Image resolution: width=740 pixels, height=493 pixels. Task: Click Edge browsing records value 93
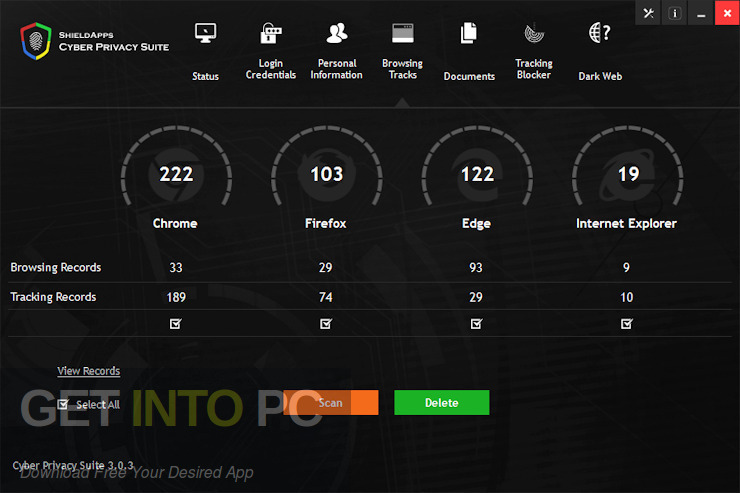coord(476,267)
